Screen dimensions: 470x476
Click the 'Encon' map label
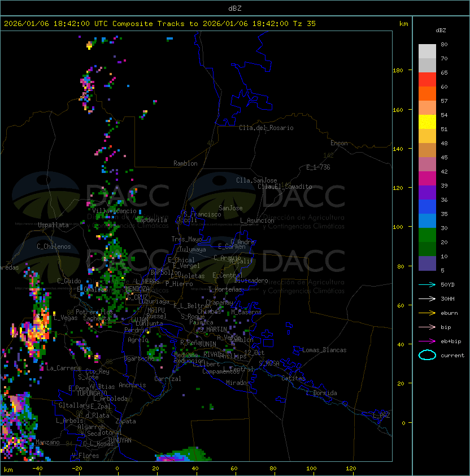click(339, 143)
